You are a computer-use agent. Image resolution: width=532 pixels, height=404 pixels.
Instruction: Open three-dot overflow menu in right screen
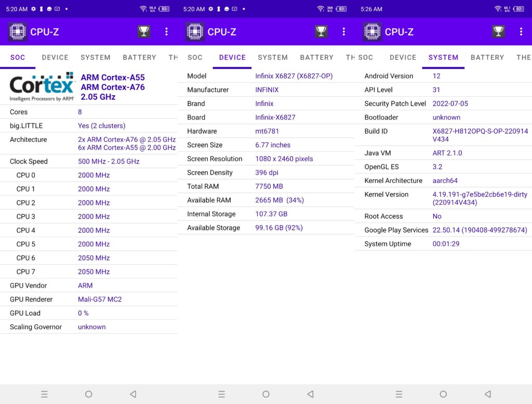point(521,32)
